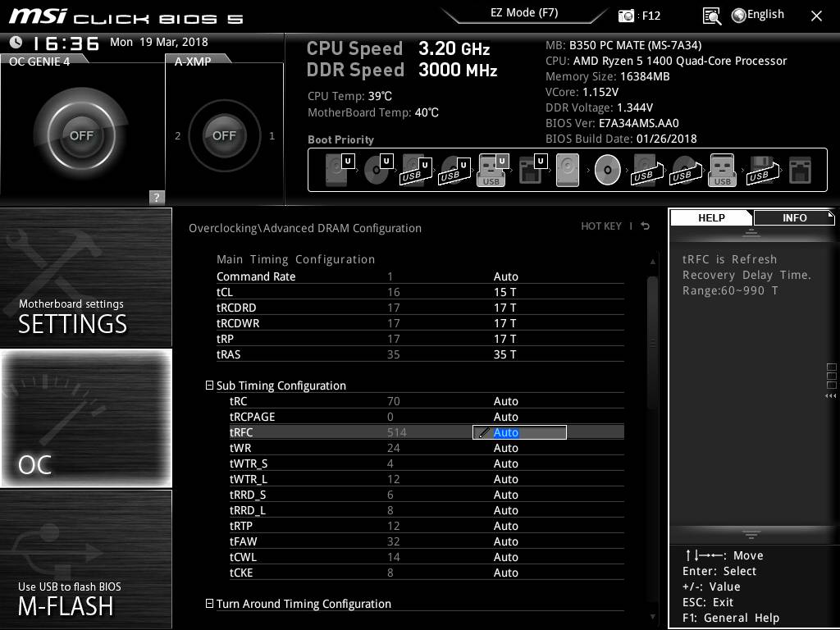Choose A-XMP profile 2
The height and width of the screenshot is (630, 840).
point(178,136)
